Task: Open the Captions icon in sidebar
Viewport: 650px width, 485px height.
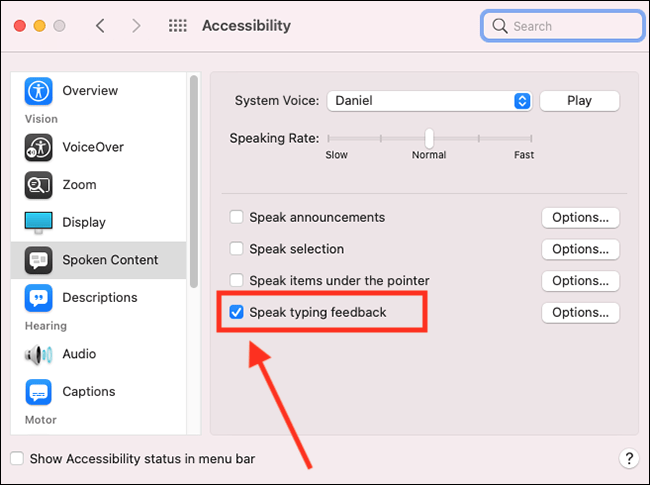Action: [38, 392]
